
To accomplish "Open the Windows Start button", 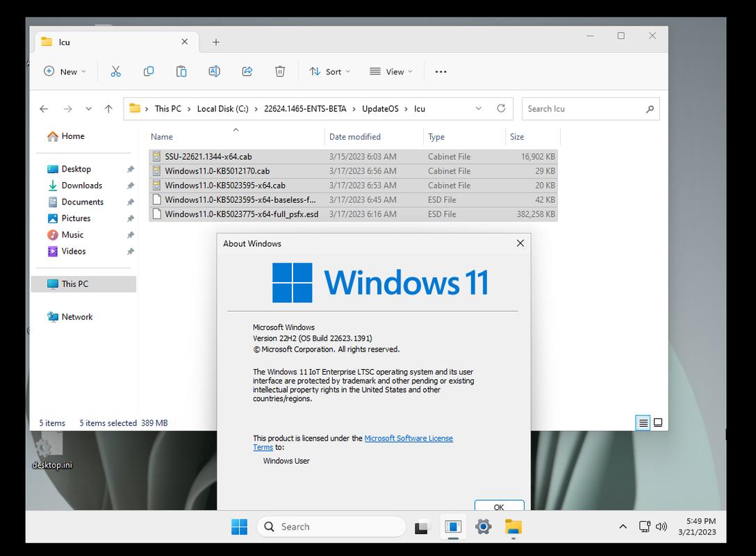I will point(239,527).
